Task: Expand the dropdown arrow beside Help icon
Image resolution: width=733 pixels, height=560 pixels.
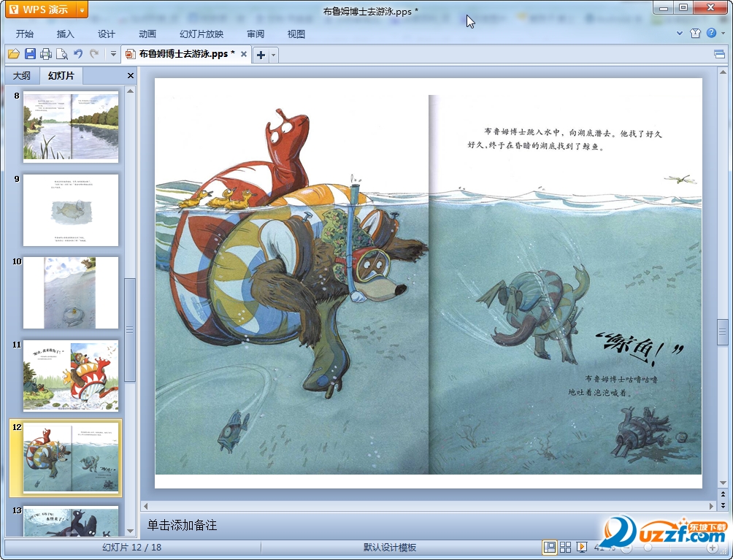Action: pos(723,33)
